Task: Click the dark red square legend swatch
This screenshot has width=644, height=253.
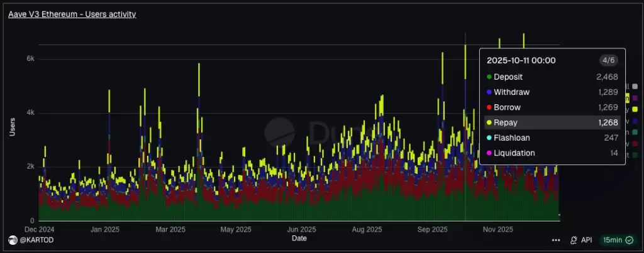Action: 635,143
